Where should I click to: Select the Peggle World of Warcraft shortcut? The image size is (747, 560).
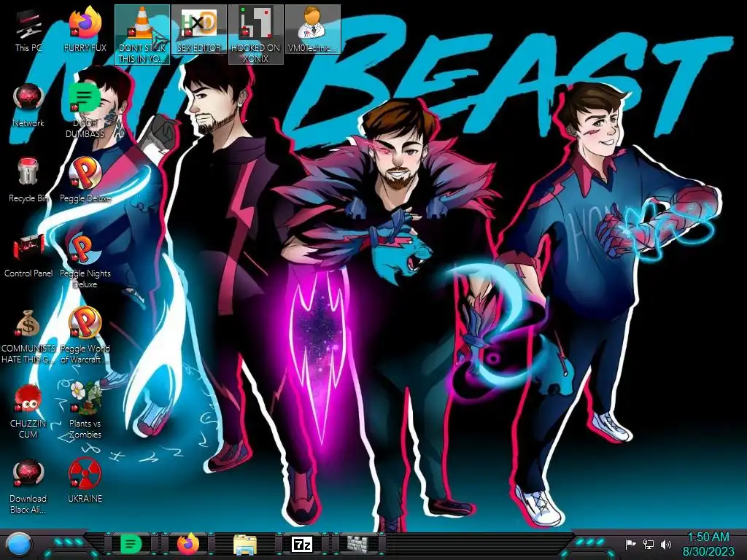(85, 336)
